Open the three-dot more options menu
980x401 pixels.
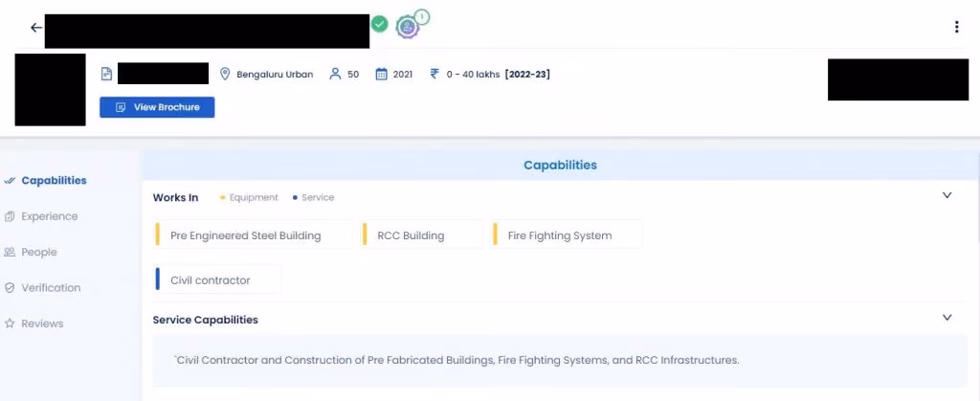pyautogui.click(x=956, y=27)
